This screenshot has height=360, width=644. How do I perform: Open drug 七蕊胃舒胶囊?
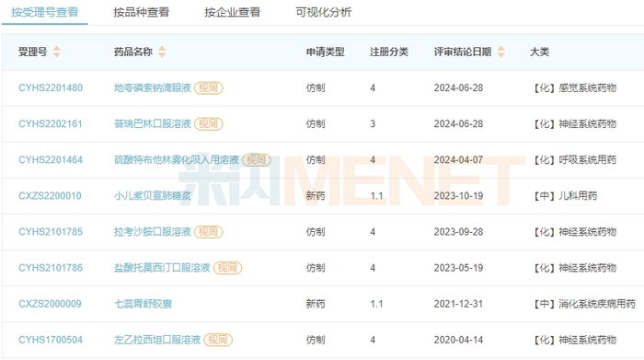pos(143,304)
